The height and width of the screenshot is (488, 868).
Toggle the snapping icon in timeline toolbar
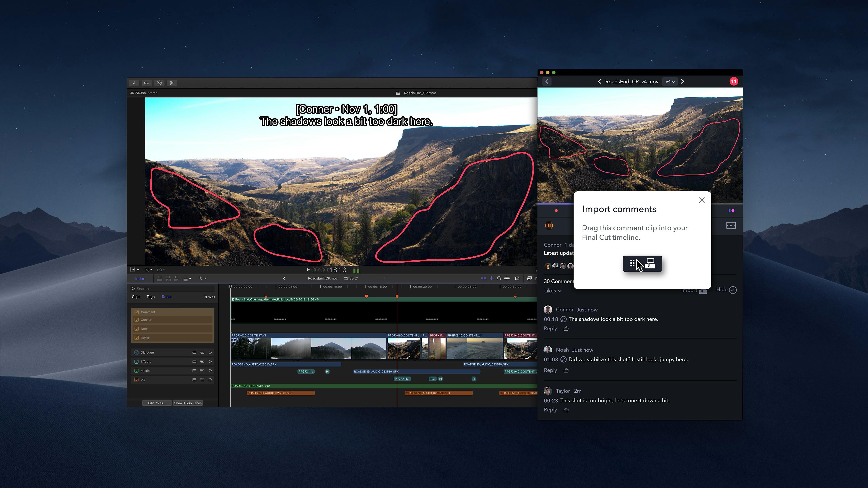click(507, 278)
